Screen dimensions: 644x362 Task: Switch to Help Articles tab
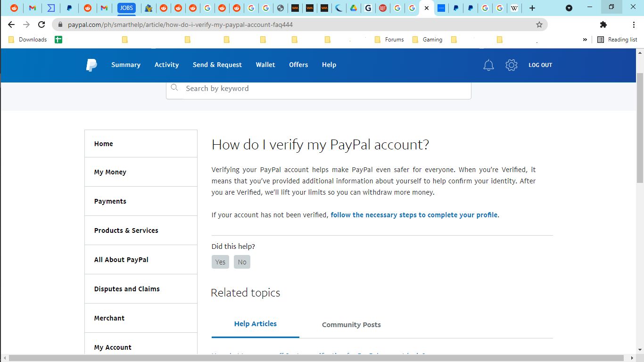(x=256, y=324)
